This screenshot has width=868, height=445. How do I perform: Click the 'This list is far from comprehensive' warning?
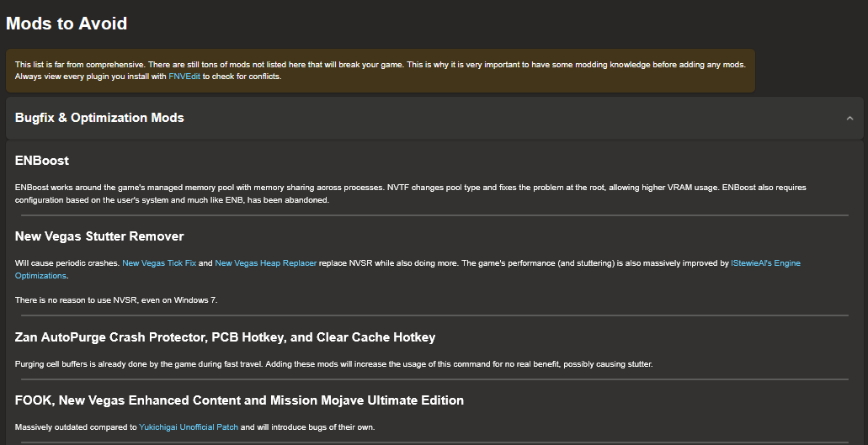pos(381,71)
